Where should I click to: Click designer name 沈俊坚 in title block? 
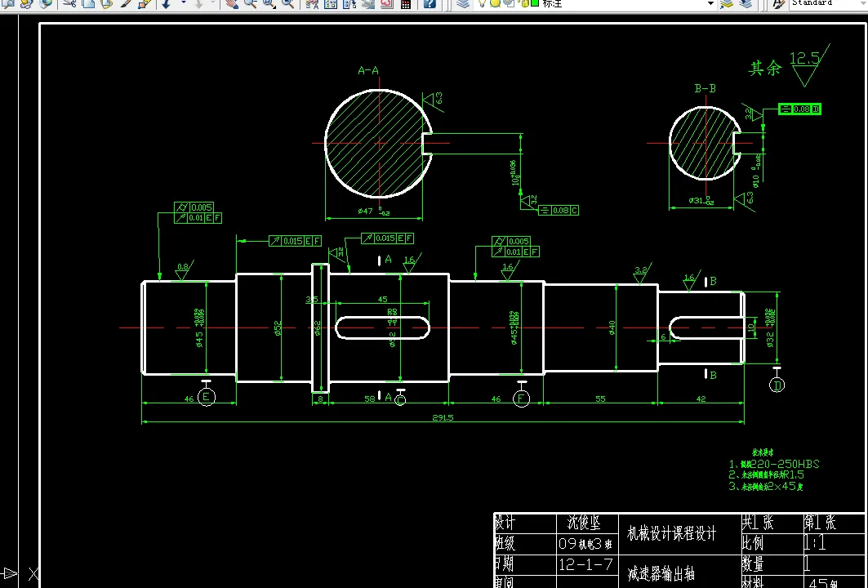(585, 522)
